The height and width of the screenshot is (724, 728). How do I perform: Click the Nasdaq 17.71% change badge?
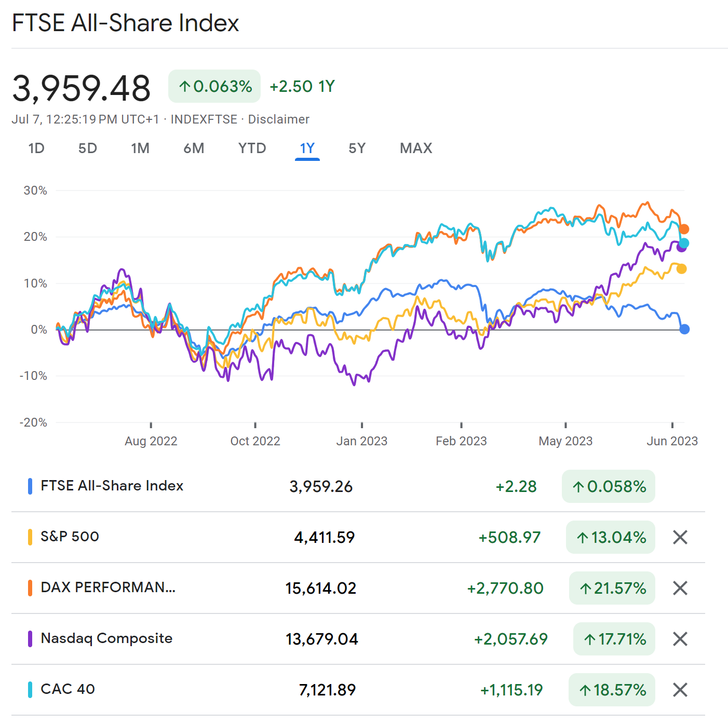click(614, 639)
